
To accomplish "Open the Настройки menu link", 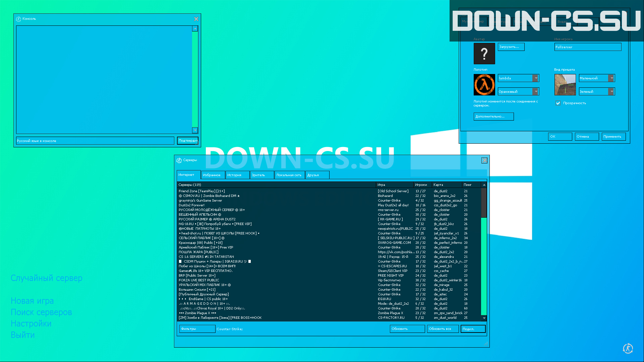I will coord(31,323).
